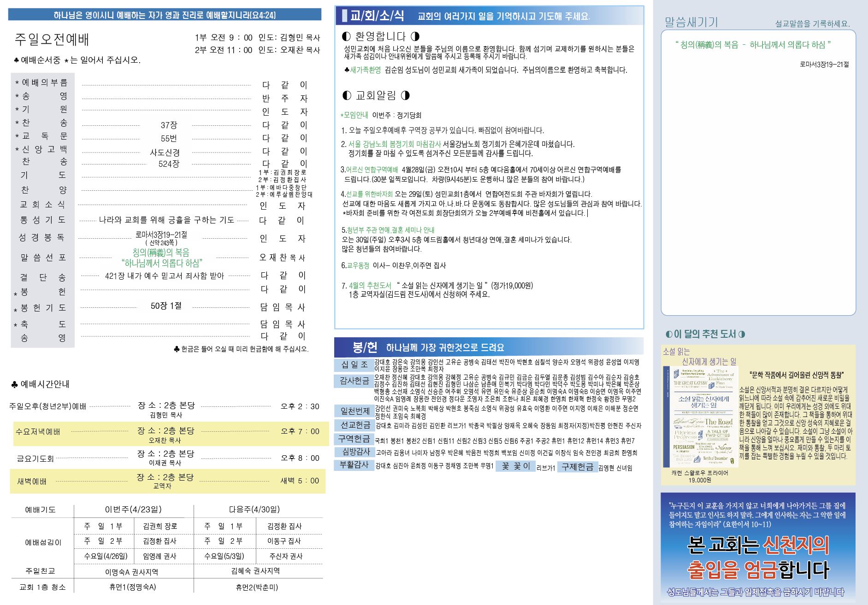Screen dimensions: 868x605
Task: Click the time '오후 2 : 30'
Action: (x=300, y=406)
